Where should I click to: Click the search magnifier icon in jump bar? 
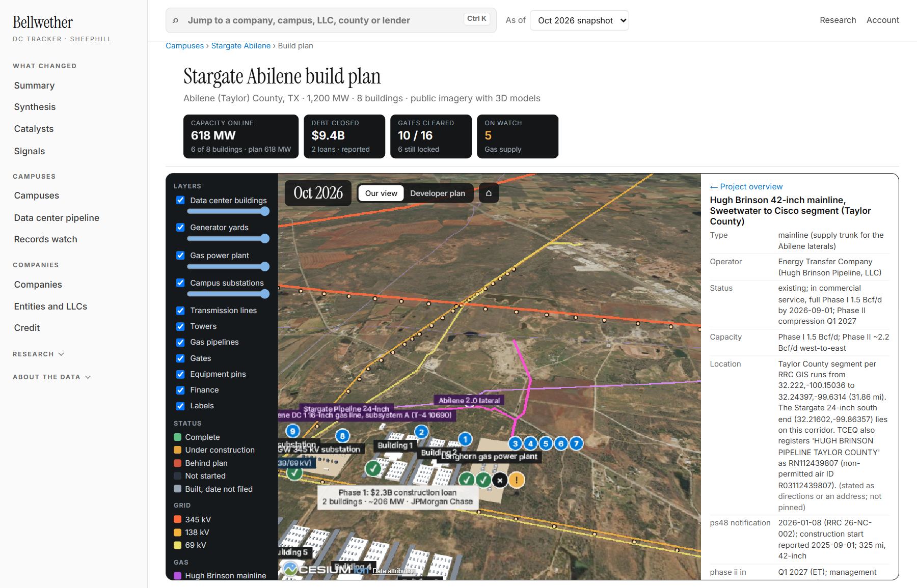[x=176, y=20]
